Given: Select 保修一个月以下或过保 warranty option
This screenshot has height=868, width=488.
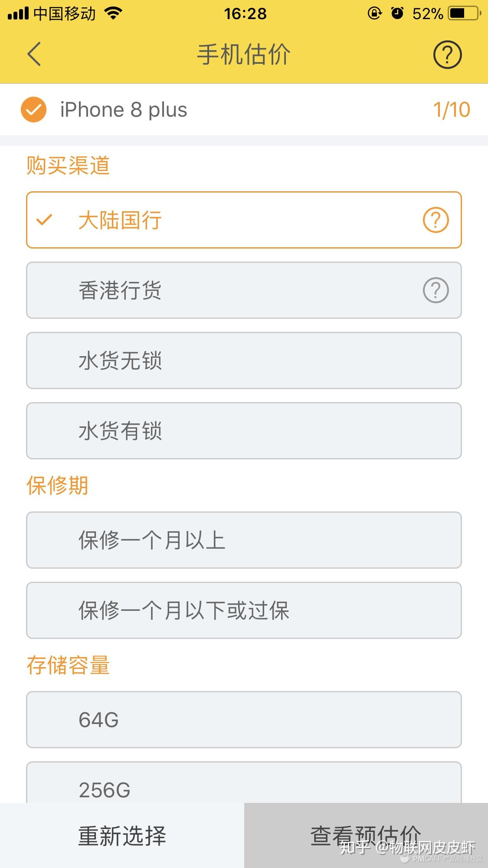Looking at the screenshot, I should pyautogui.click(x=244, y=610).
